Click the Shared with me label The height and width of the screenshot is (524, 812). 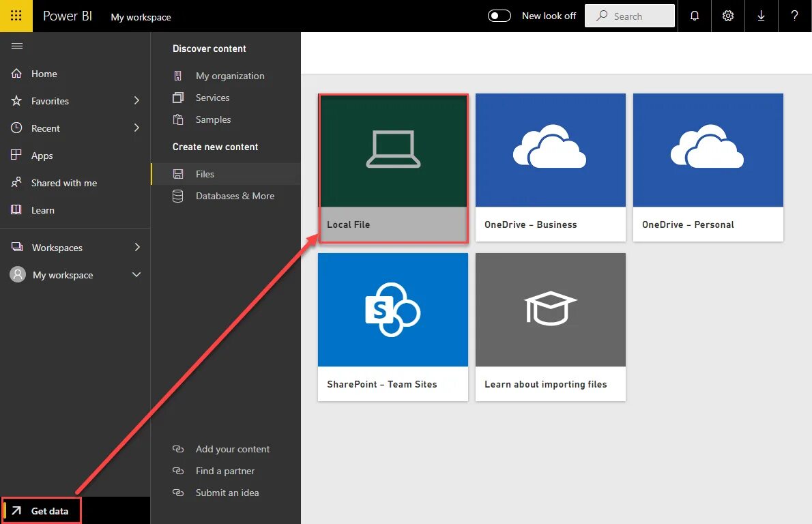[x=64, y=183]
